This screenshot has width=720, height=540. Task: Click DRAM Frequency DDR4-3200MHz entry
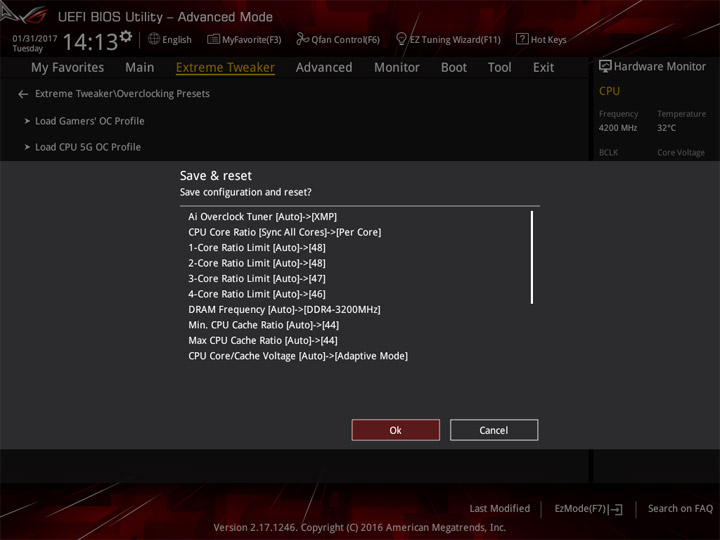click(x=284, y=310)
